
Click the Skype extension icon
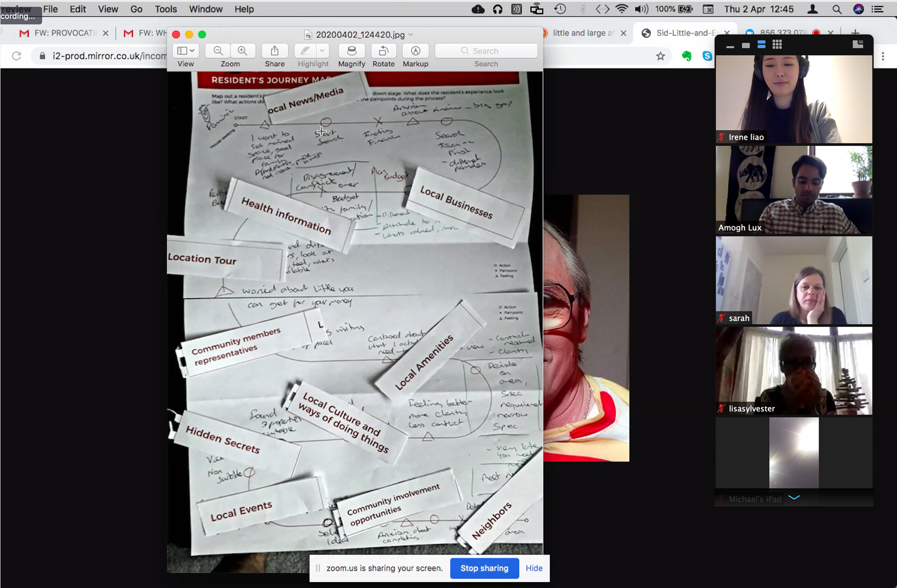point(707,56)
